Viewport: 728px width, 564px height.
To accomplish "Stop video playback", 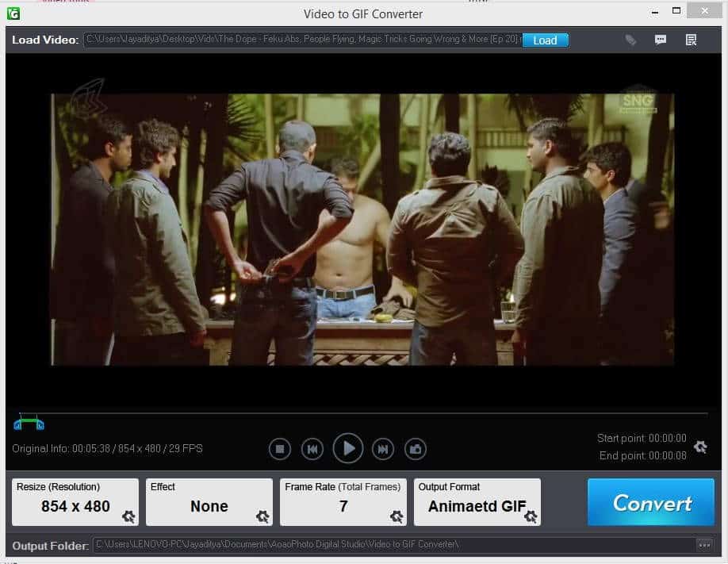I will [279, 449].
